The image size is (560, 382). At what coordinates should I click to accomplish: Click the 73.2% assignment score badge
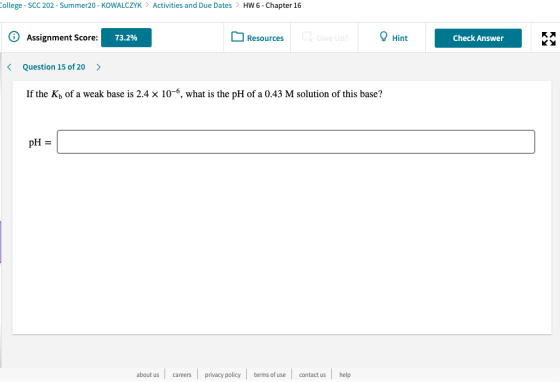126,37
